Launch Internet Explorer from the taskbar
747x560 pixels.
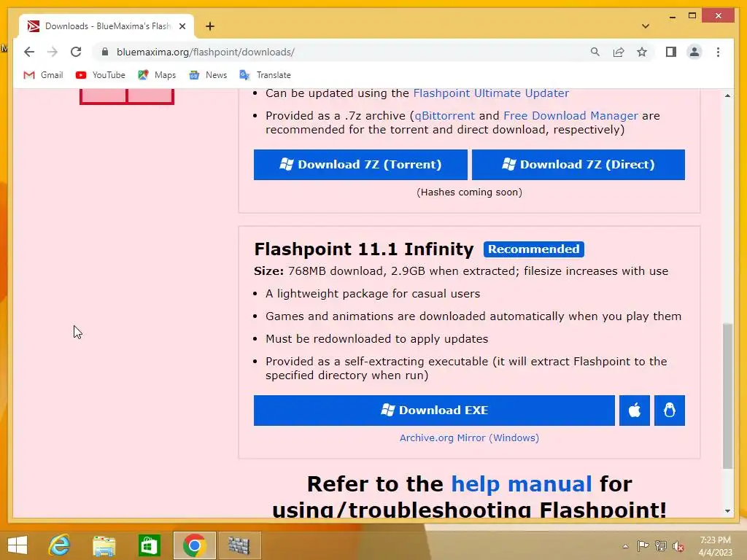[60, 545]
